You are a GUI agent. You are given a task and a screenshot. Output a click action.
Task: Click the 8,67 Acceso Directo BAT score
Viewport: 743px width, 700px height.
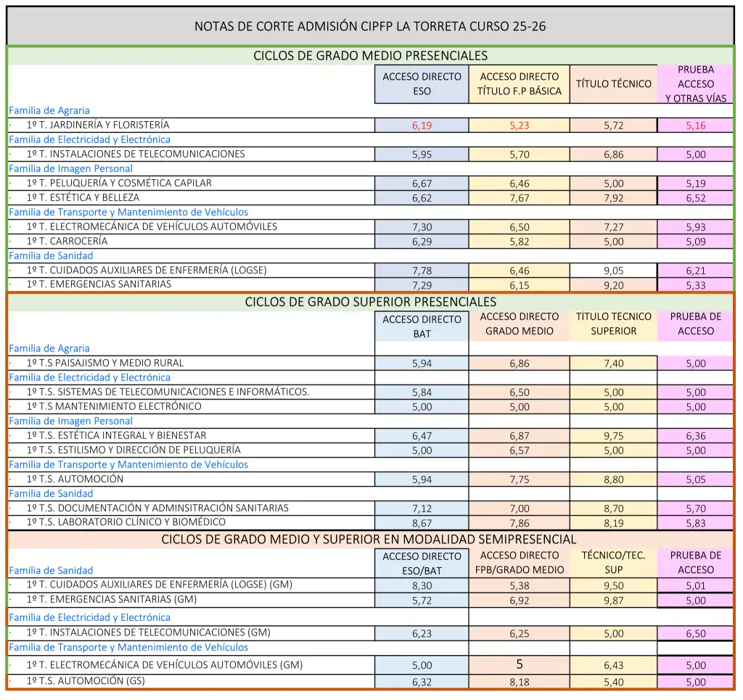click(422, 523)
